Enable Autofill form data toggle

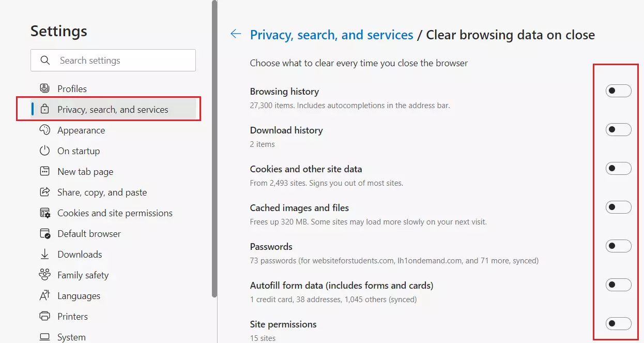(x=618, y=285)
